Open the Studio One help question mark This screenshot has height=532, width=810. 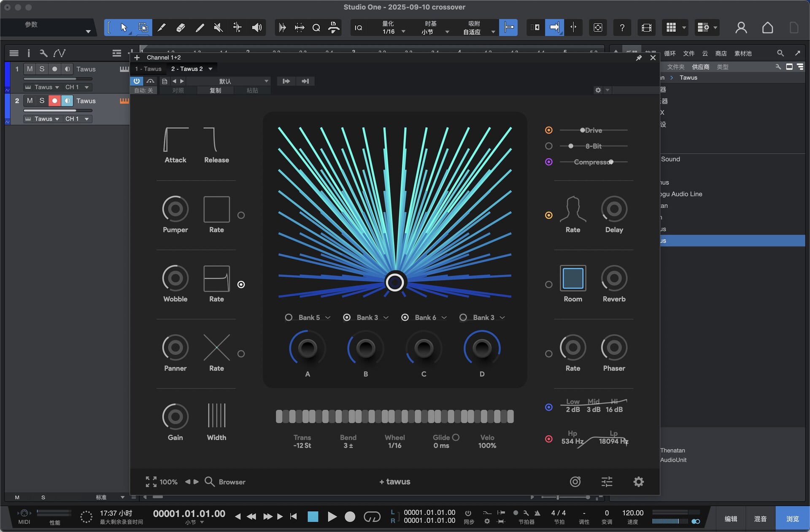pyautogui.click(x=622, y=27)
